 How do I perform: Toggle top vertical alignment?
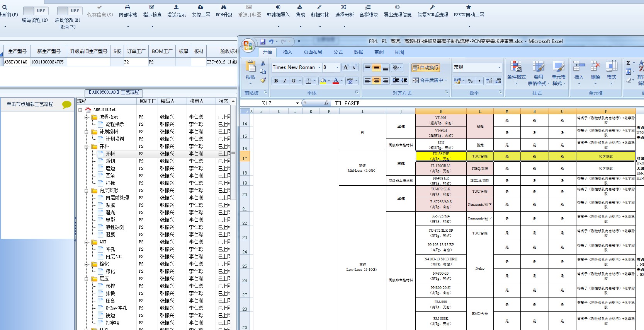point(367,67)
